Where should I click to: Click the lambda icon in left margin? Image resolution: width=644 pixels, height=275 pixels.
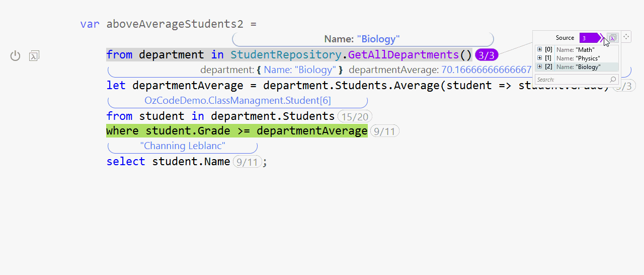pos(34,56)
